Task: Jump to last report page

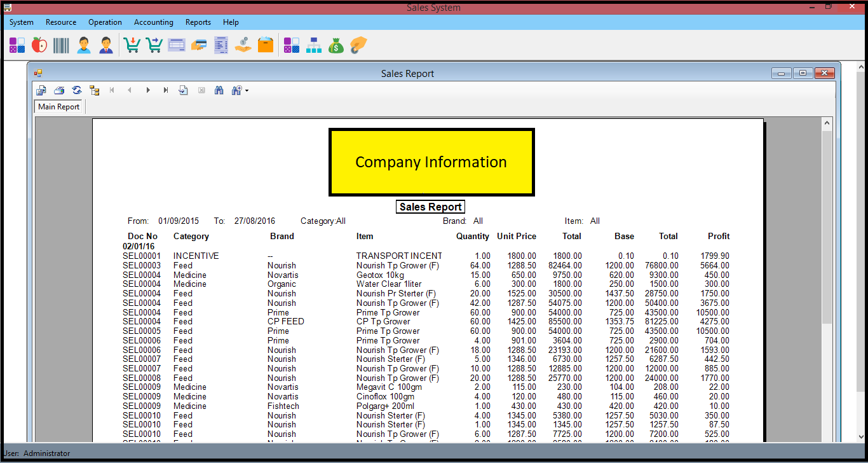Action: click(x=166, y=90)
